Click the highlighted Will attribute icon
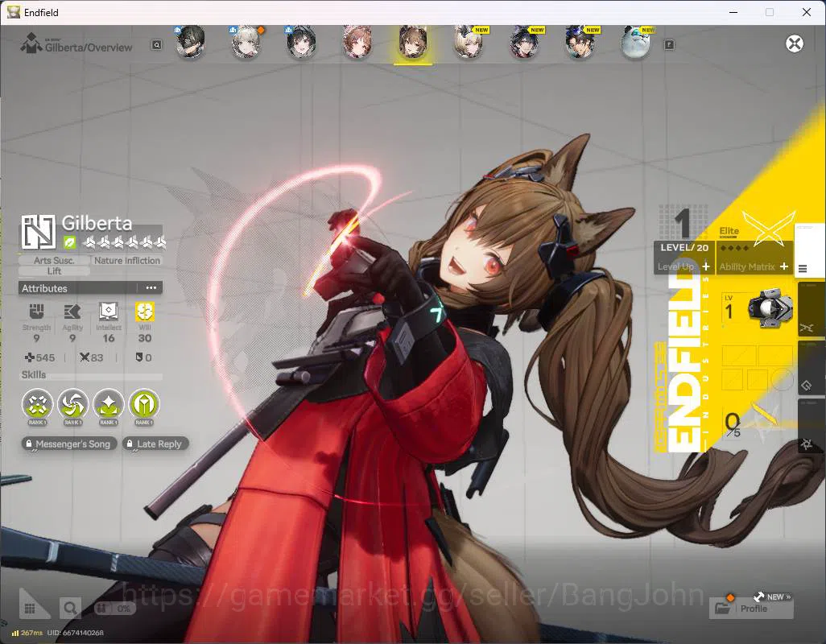Screen dimensions: 826x644 click(x=144, y=312)
